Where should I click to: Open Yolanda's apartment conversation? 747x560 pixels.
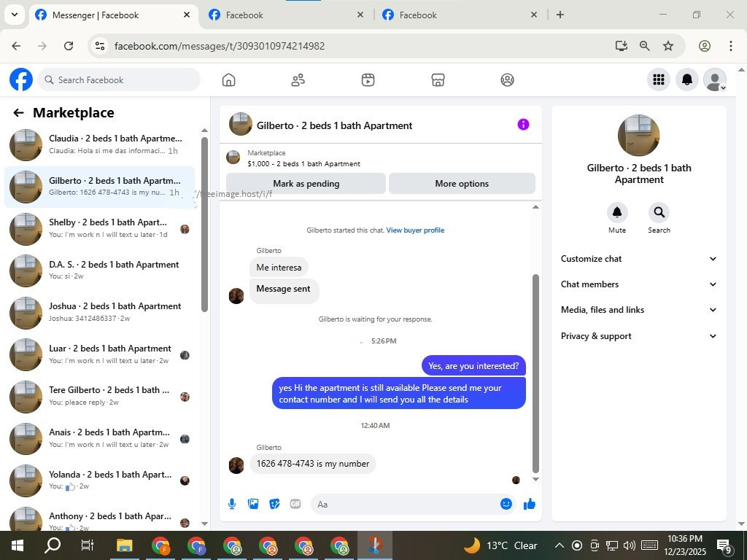(99, 480)
